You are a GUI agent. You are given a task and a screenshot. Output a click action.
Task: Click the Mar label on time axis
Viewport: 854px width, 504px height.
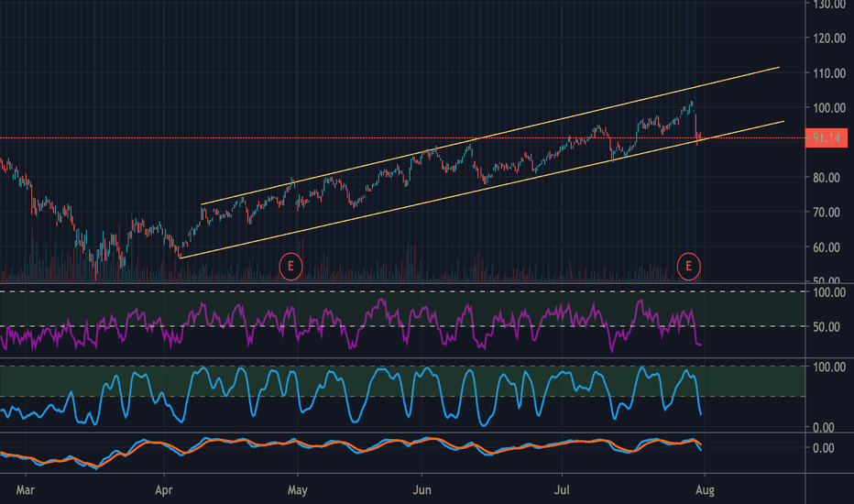25,490
